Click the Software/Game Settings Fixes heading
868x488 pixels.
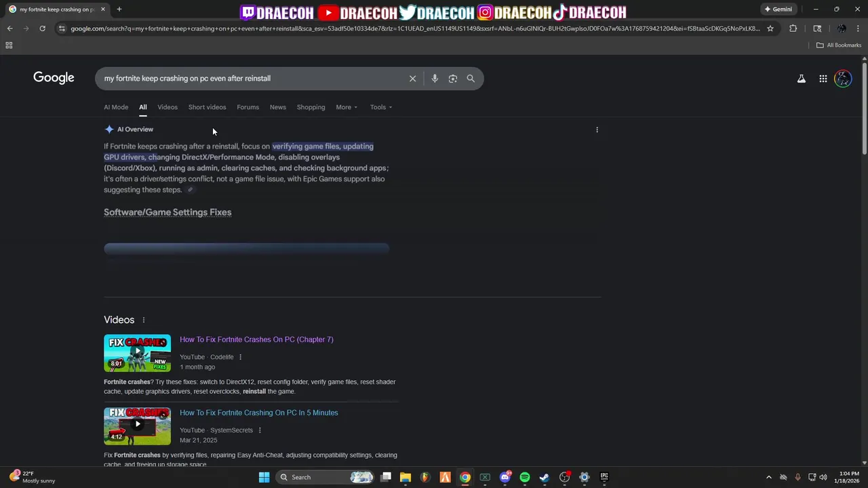pyautogui.click(x=167, y=212)
